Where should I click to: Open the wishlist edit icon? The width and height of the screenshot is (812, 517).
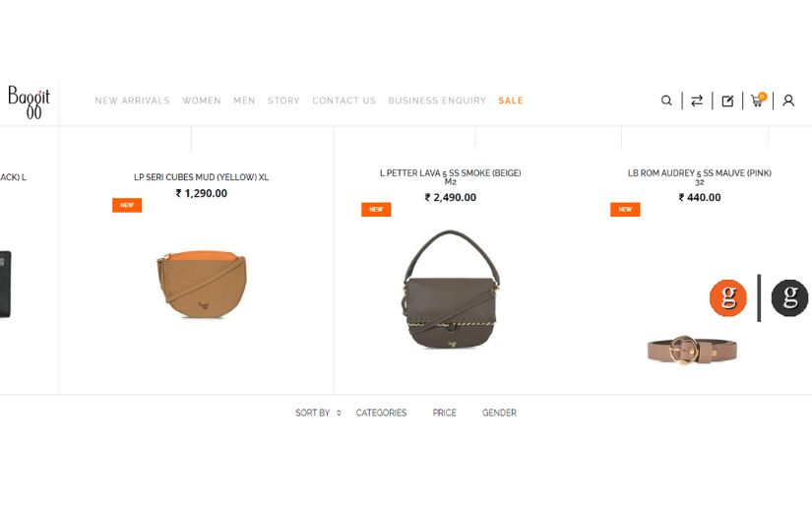click(727, 101)
